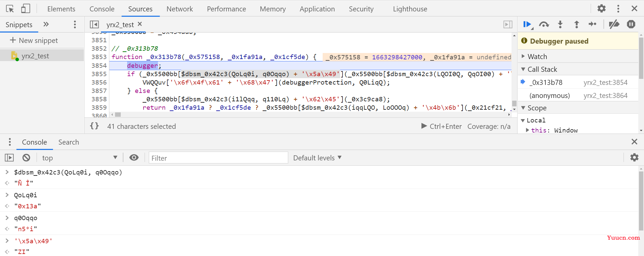This screenshot has height=256, width=644.
Task: Click the pretty print braces icon
Action: point(94,126)
